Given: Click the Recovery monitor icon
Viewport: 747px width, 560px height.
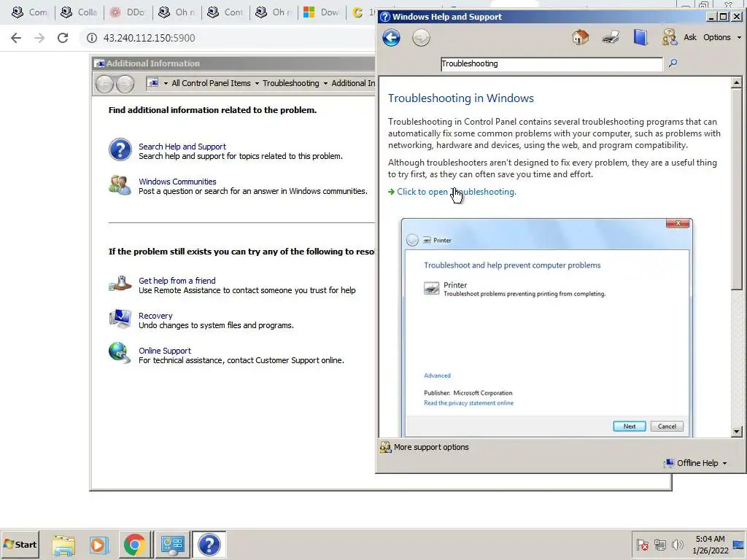Looking at the screenshot, I should click(x=120, y=319).
